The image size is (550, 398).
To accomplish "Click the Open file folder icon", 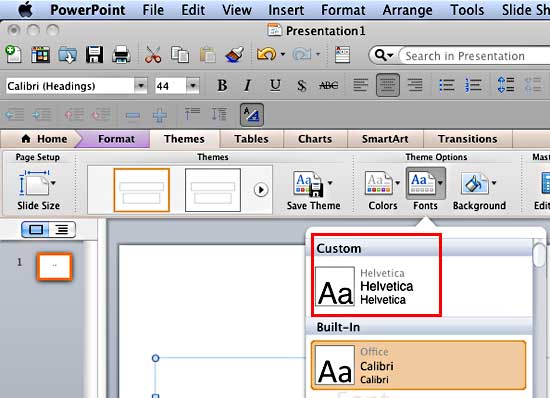I will [67, 55].
